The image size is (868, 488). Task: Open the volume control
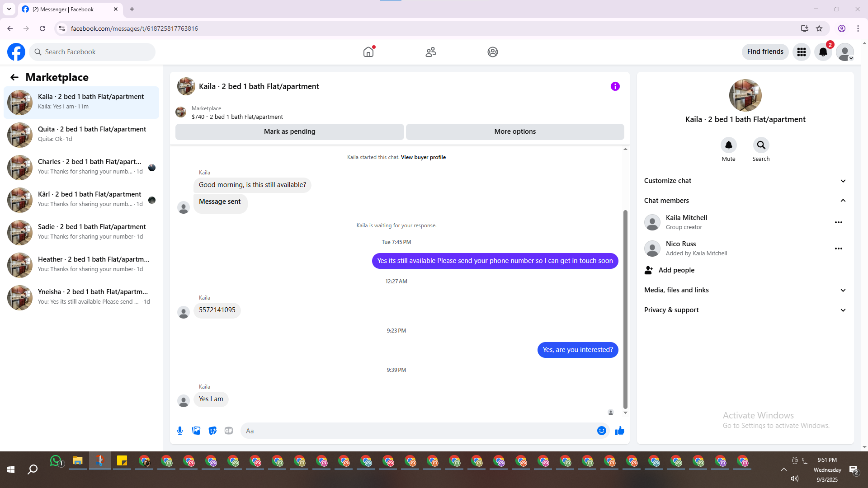point(795,479)
